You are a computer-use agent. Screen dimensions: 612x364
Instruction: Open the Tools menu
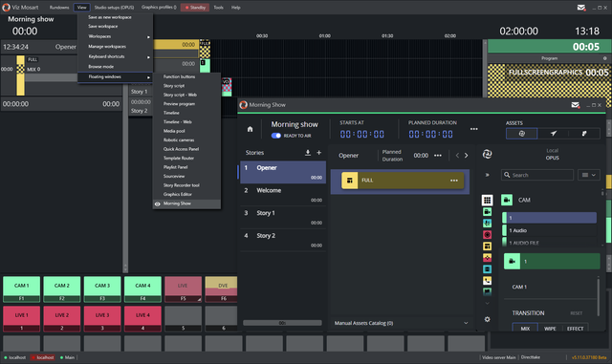coord(219,8)
